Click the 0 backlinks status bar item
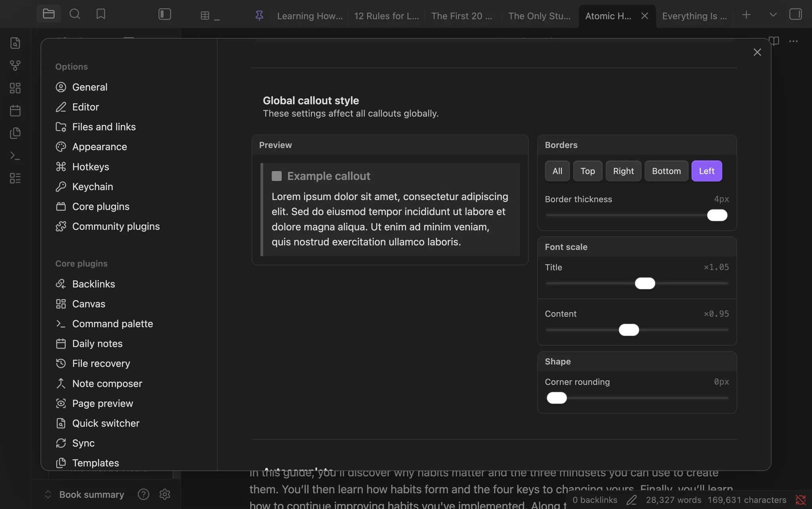The image size is (812, 509). 595,500
